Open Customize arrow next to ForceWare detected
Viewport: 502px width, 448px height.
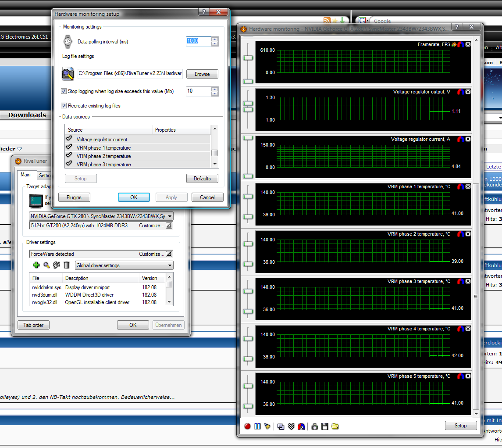169,254
